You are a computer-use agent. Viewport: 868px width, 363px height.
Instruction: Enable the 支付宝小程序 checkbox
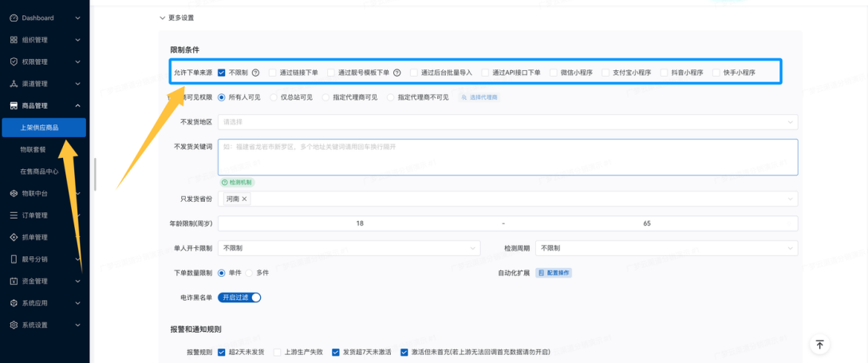[606, 73]
